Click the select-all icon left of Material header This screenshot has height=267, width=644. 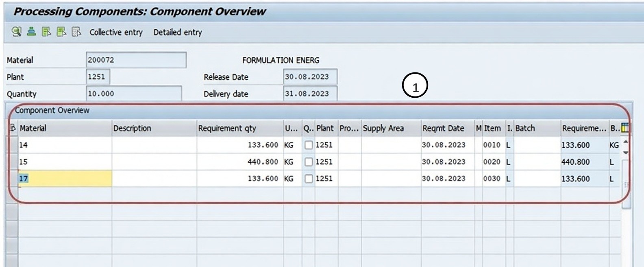click(13, 128)
